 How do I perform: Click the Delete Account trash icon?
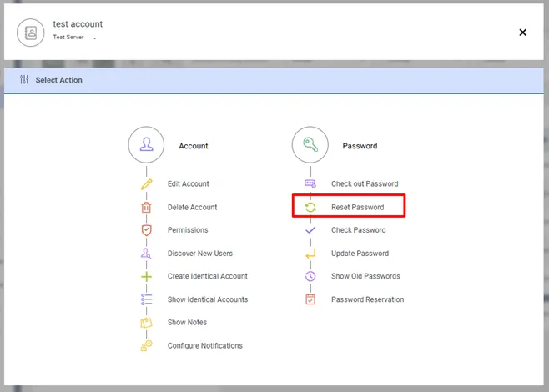click(146, 207)
